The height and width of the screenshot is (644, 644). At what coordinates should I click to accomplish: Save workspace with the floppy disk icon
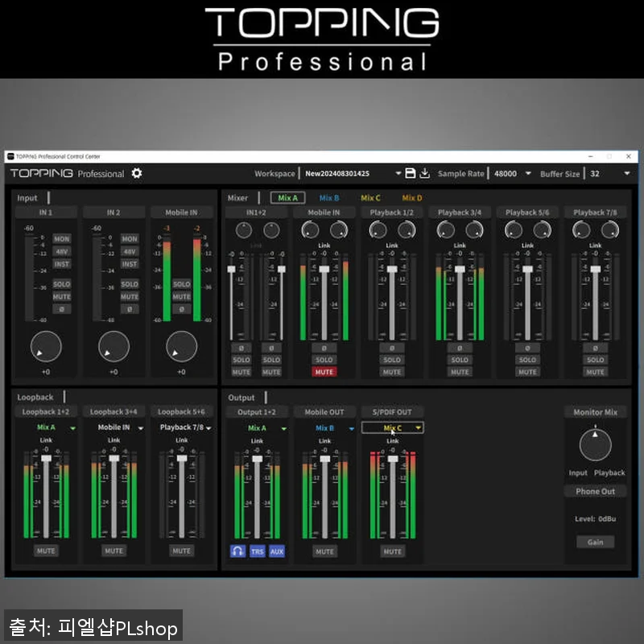(x=410, y=173)
